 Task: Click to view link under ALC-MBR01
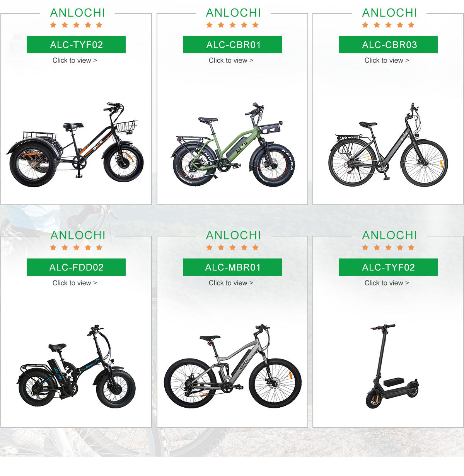(231, 283)
